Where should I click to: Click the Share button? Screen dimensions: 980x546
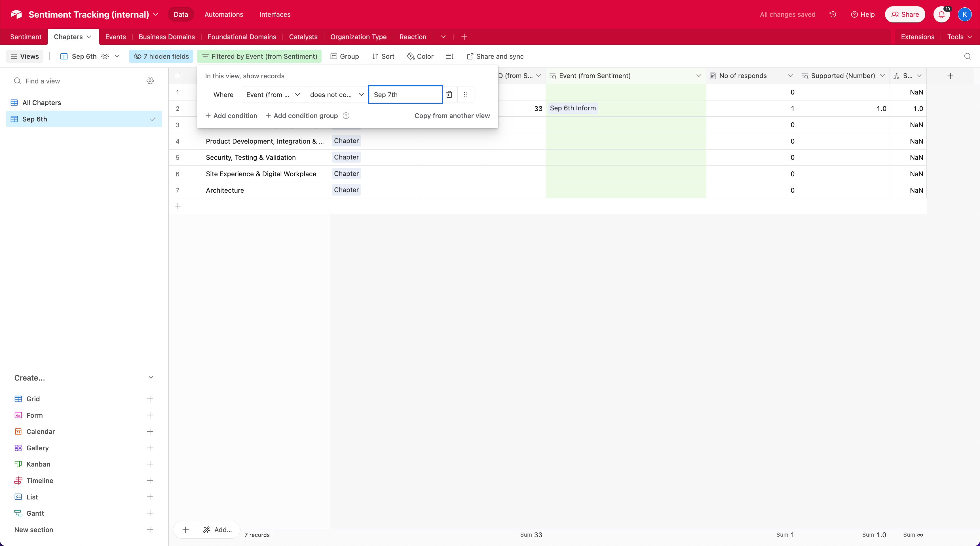[905, 14]
